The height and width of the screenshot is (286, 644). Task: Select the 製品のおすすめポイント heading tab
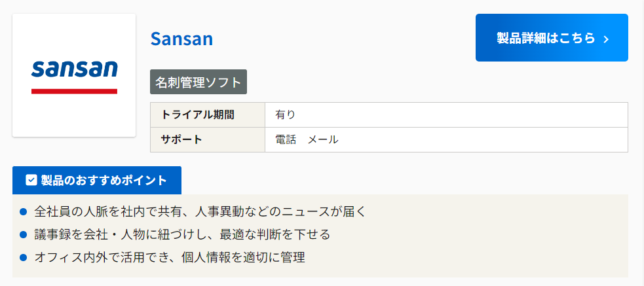(97, 181)
